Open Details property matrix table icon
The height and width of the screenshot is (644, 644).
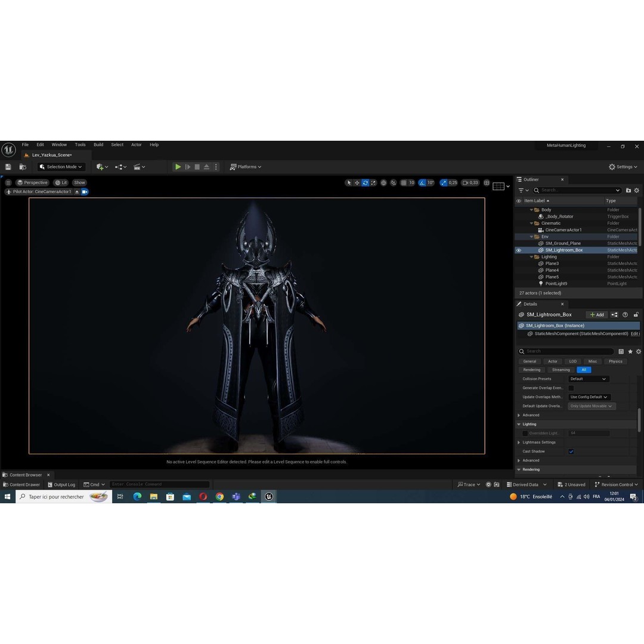621,352
